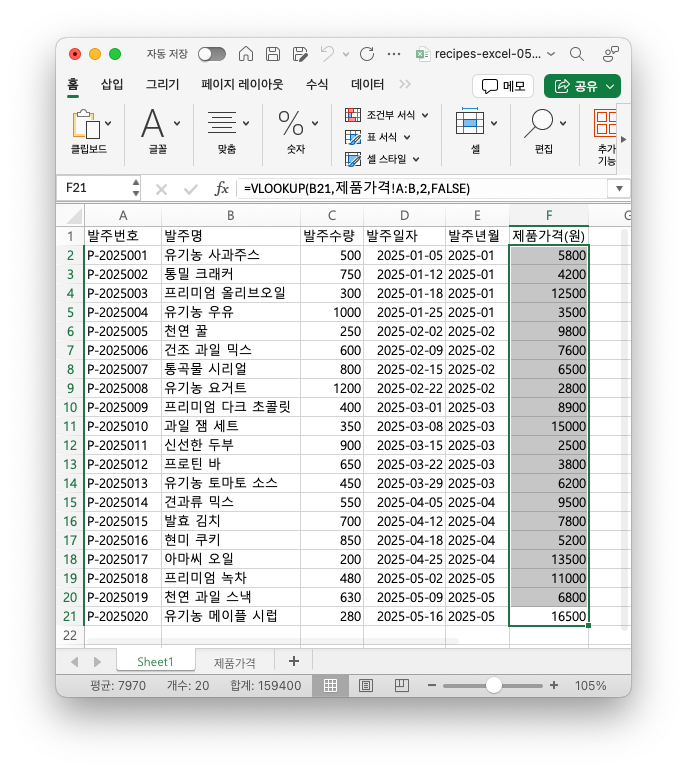Click the Home icon in title bar
The width and height of the screenshot is (687, 771).
[x=245, y=54]
